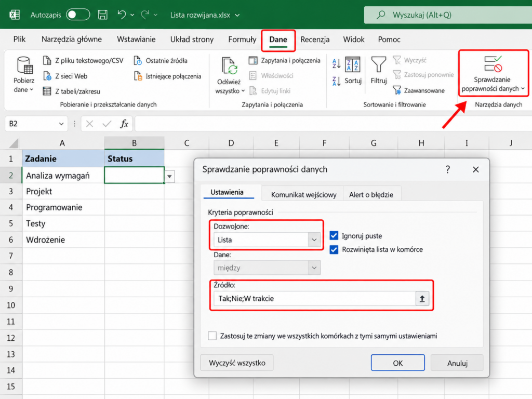Click the range selector icon in Źródło

click(x=422, y=299)
